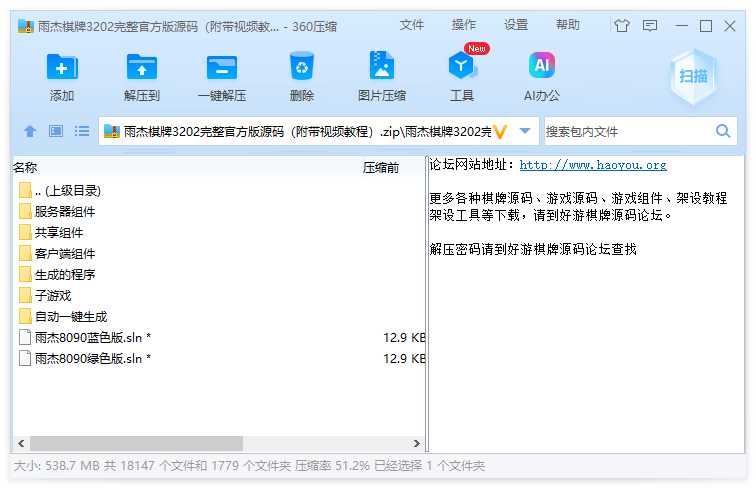This screenshot has height=488, width=756.
Task: Open the 设置 menu
Action: coord(516,25)
